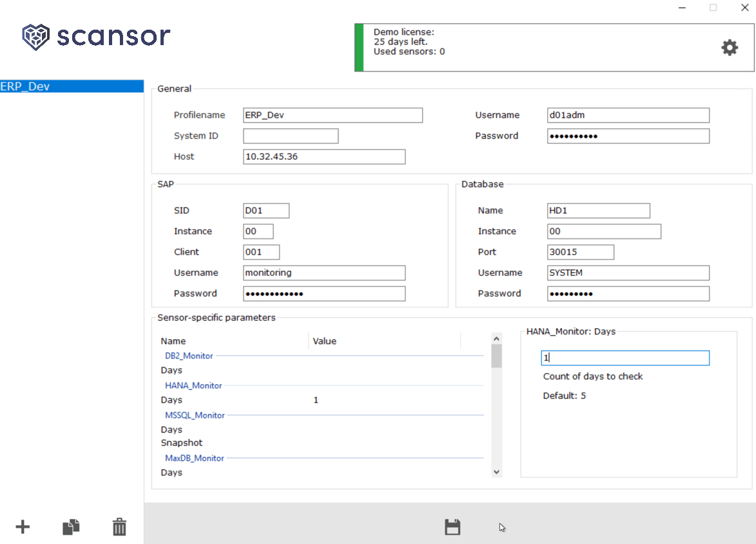Screen dimensions: 756x544
Task: Open settings via the gear icon
Action: [x=729, y=47]
